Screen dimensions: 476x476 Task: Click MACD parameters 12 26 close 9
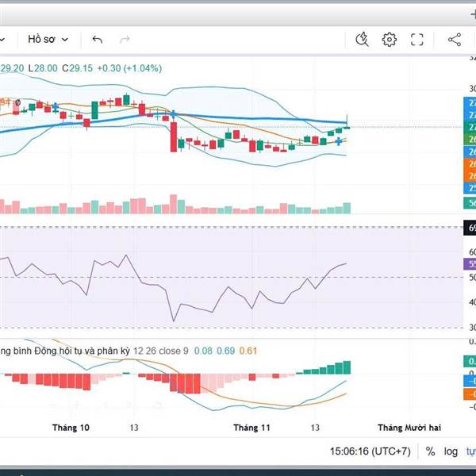point(161,351)
